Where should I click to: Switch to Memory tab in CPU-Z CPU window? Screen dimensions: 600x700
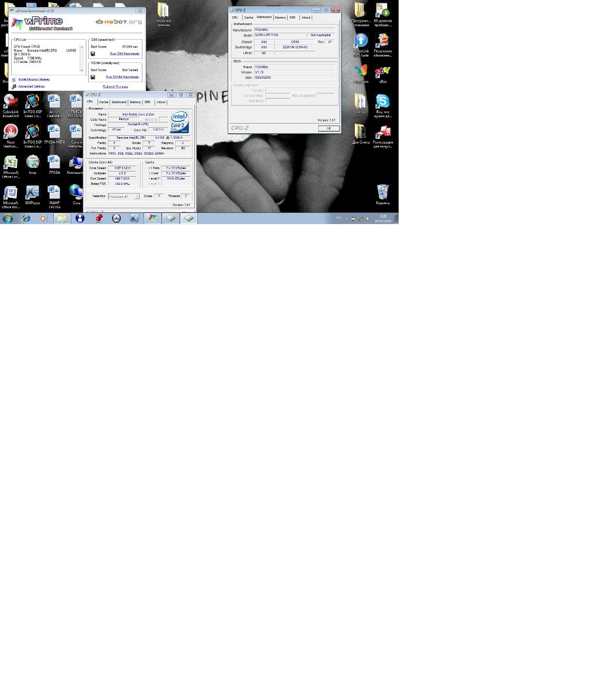click(135, 102)
